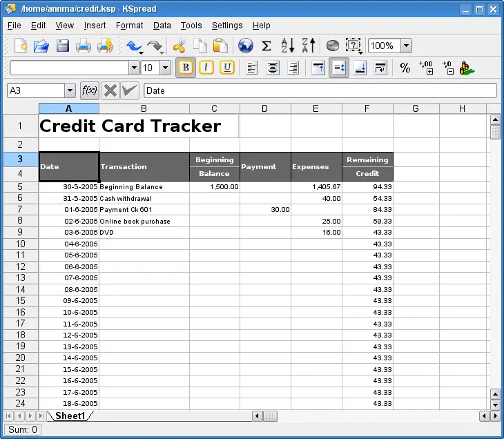Select the Sheet1 tab

[x=70, y=416]
